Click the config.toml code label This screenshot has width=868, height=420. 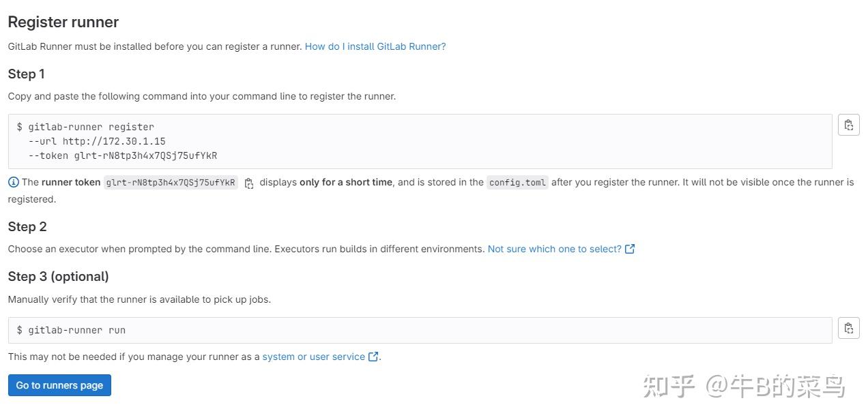coord(517,182)
